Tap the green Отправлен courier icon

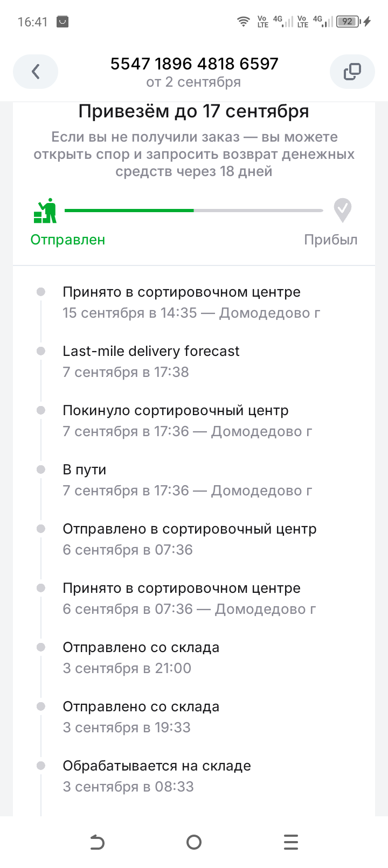(46, 211)
